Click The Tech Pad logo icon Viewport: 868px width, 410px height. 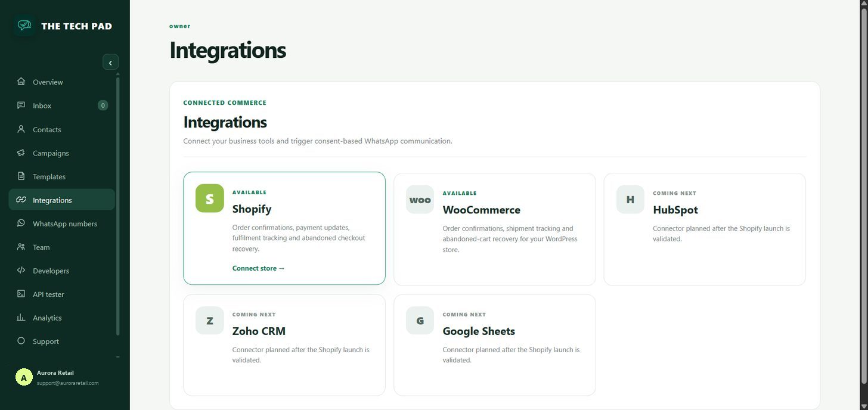coord(24,26)
